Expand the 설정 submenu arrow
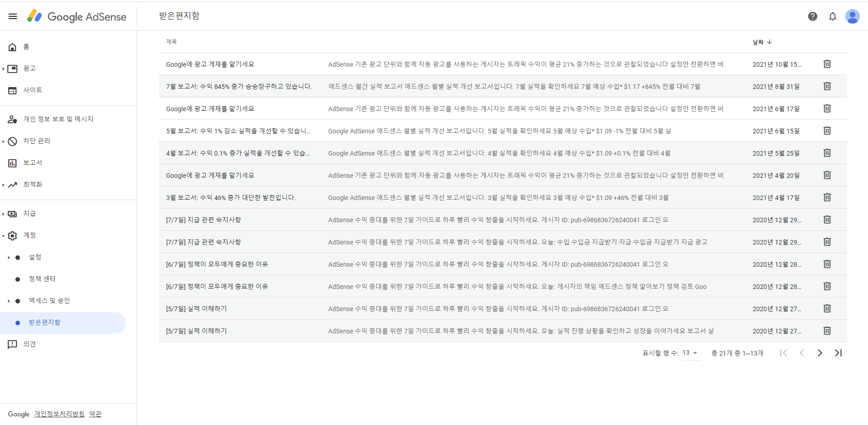This screenshot has height=425, width=868. (x=9, y=257)
